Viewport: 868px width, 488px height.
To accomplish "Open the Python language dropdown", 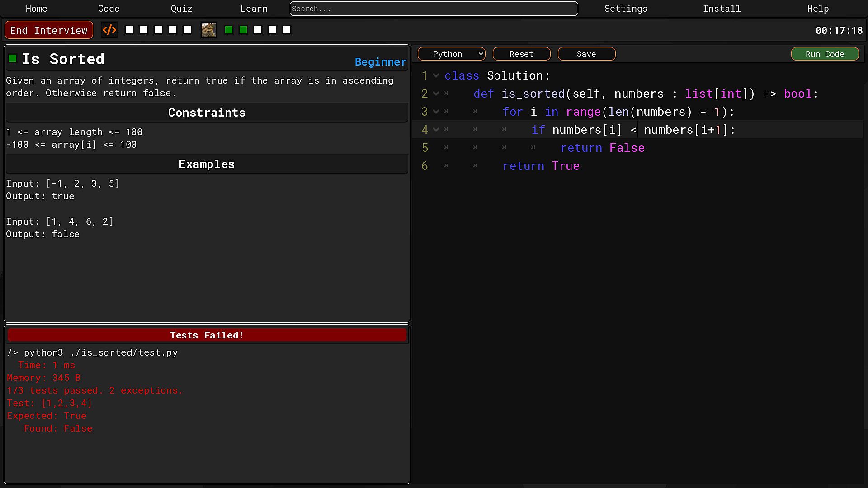I will [451, 54].
